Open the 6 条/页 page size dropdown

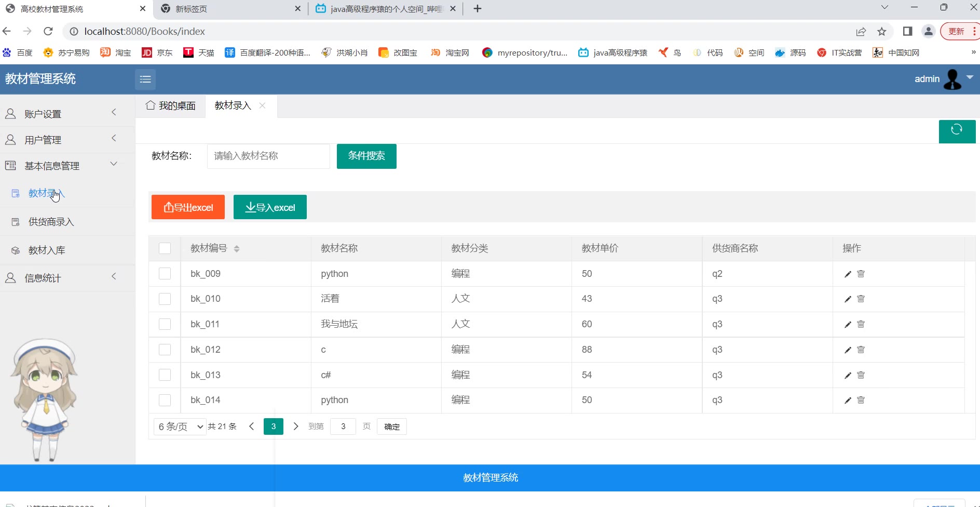pyautogui.click(x=180, y=426)
